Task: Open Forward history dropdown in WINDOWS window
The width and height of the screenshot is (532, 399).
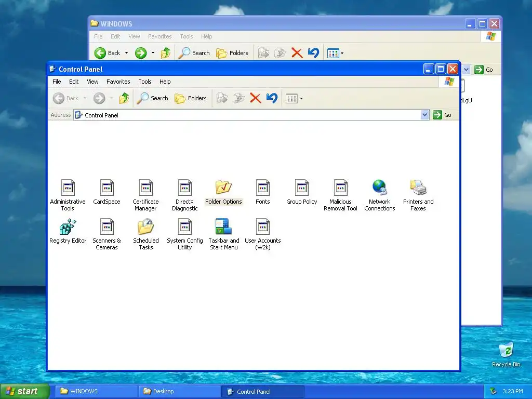Action: 153,53
